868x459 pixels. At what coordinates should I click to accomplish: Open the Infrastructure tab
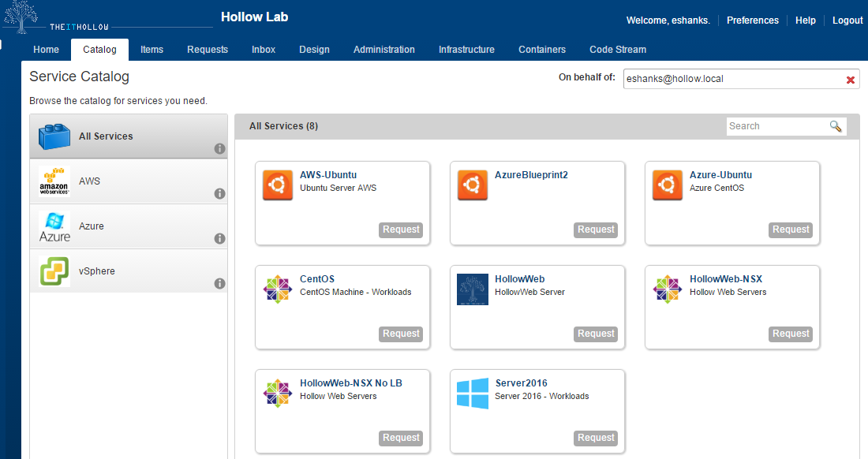(466, 50)
